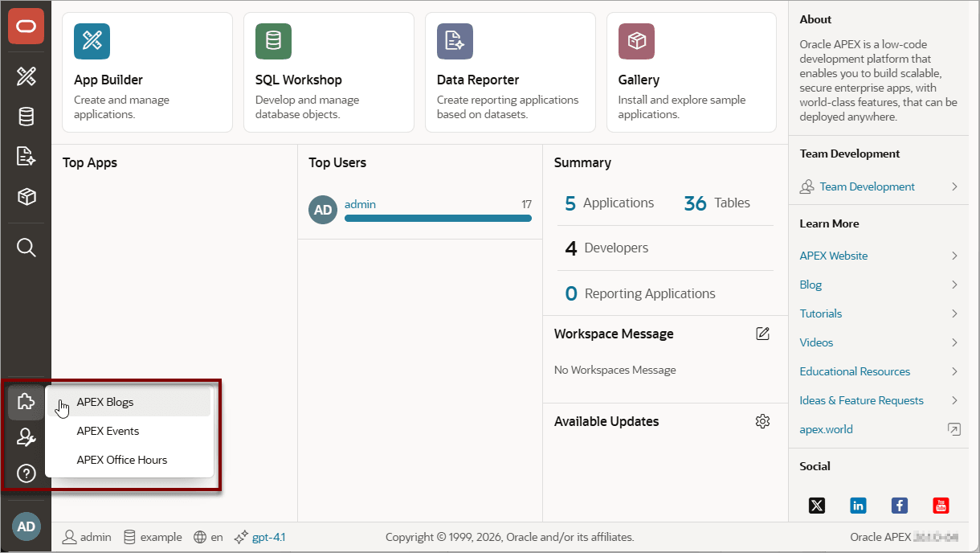Open the X (Twitter) social icon
980x553 pixels.
pos(817,506)
